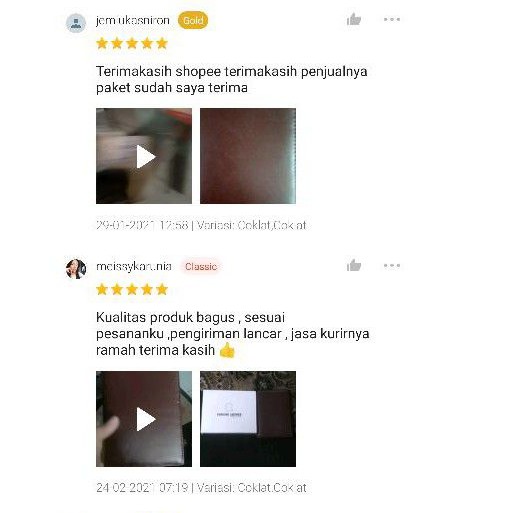Open jemukasniron's profile avatar
The width and height of the screenshot is (513, 513).
pyautogui.click(x=76, y=23)
